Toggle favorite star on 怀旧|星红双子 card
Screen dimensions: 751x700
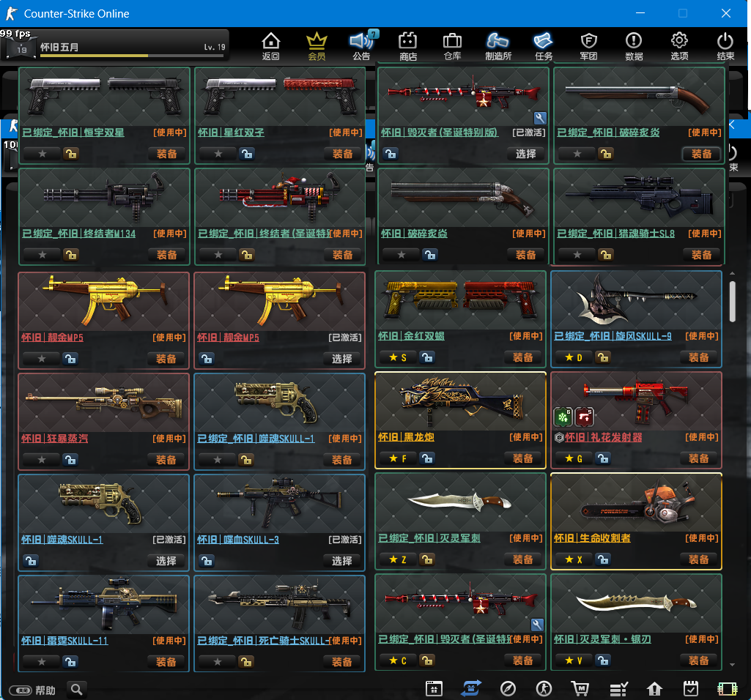coord(218,154)
